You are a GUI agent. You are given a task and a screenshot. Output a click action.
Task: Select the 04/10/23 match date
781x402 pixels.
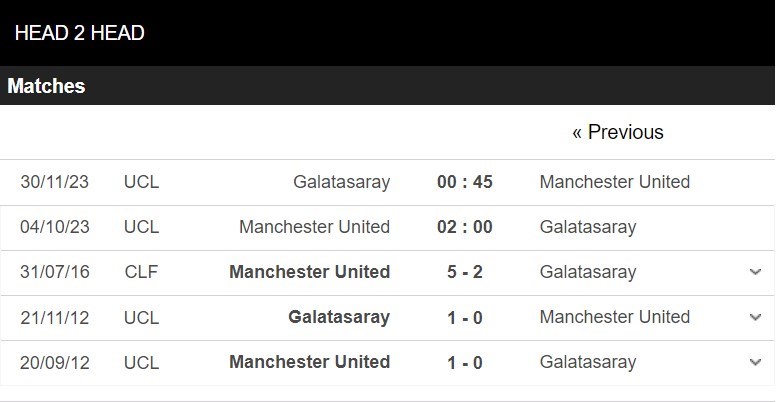[55, 227]
